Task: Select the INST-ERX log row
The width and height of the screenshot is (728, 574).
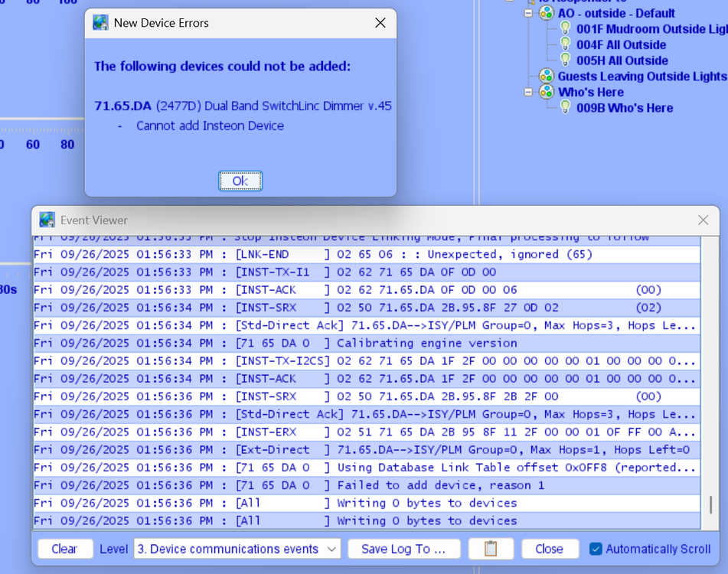Action: 367,432
